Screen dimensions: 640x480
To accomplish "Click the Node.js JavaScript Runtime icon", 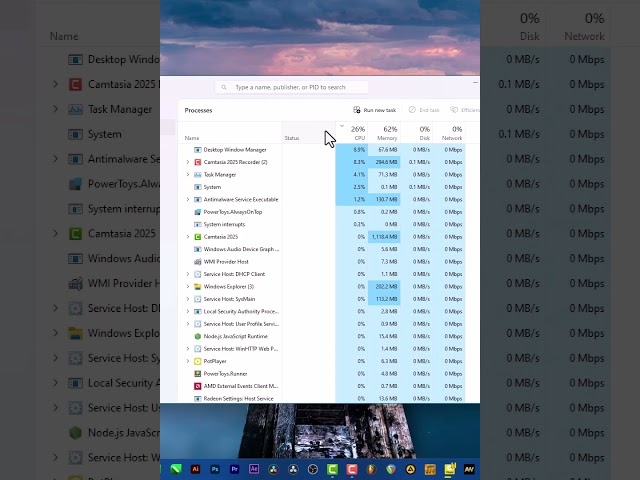I will point(198,336).
